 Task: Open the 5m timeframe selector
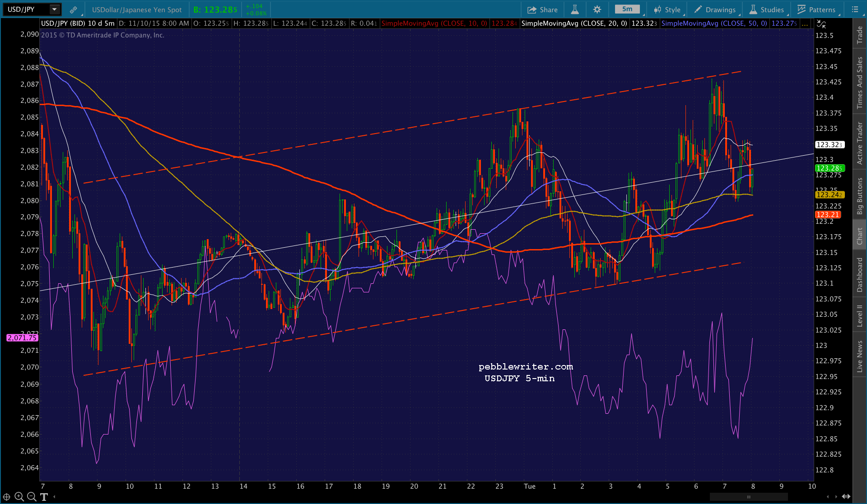point(627,9)
